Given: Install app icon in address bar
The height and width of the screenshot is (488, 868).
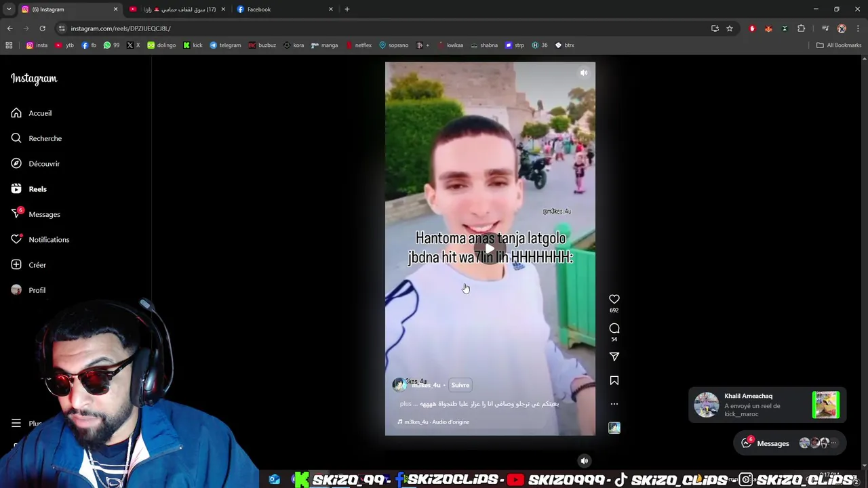Looking at the screenshot, I should (715, 28).
